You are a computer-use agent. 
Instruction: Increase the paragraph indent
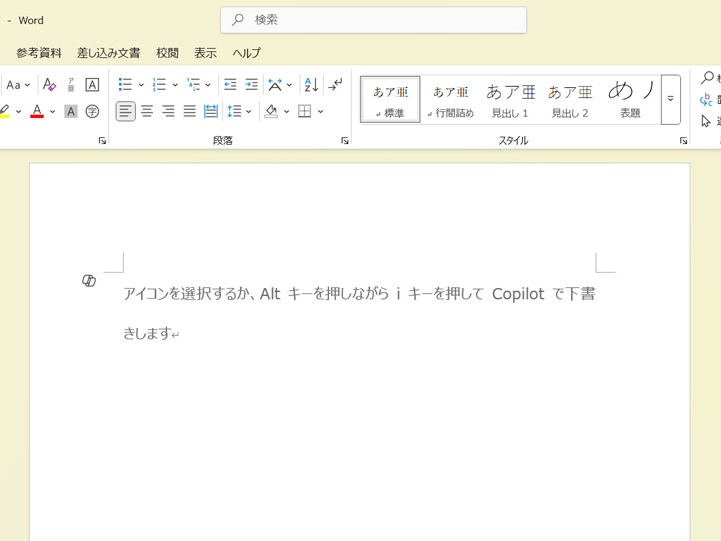pyautogui.click(x=251, y=85)
